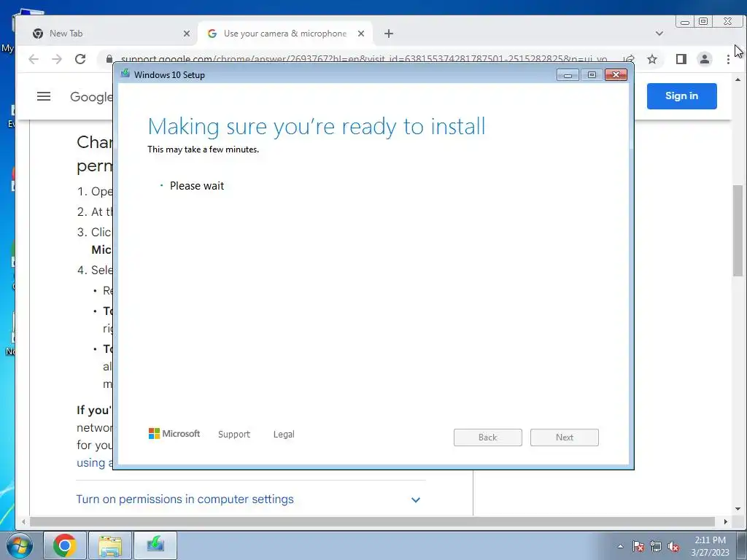This screenshot has width=747, height=560.
Task: Close the New Tab tab
Action: point(186,34)
